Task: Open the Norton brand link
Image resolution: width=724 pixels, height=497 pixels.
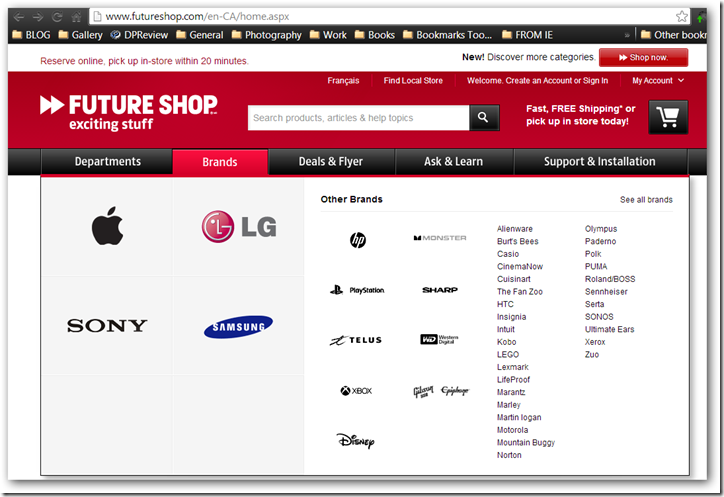Action: [509, 455]
